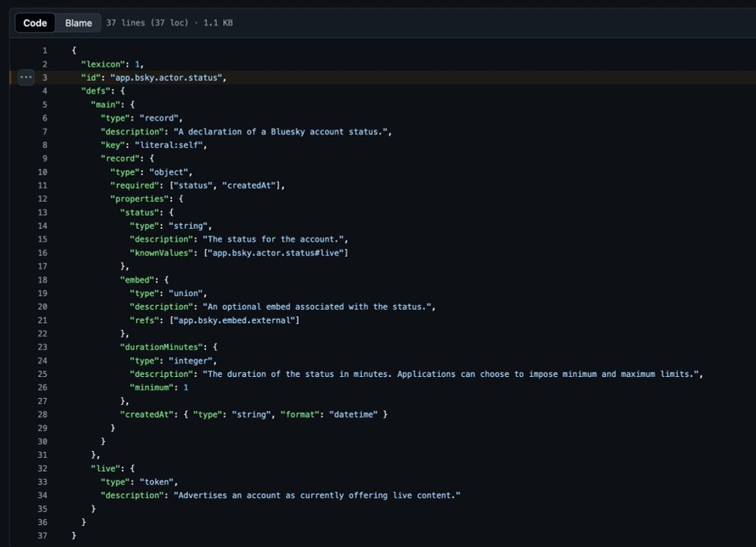Click "The status for the account." text
This screenshot has height=547, width=756.
273,239
